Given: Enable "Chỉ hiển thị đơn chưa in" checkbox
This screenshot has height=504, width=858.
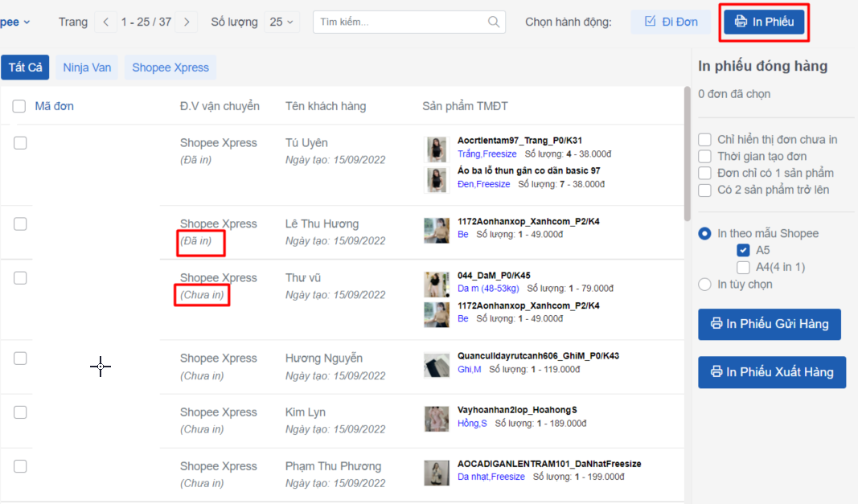Looking at the screenshot, I should [705, 140].
